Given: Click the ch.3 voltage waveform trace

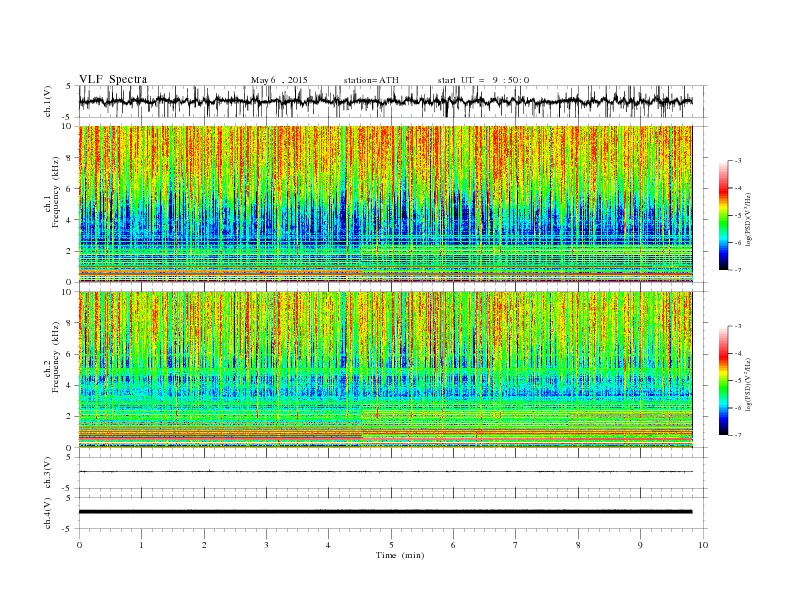Looking at the screenshot, I should [385, 472].
